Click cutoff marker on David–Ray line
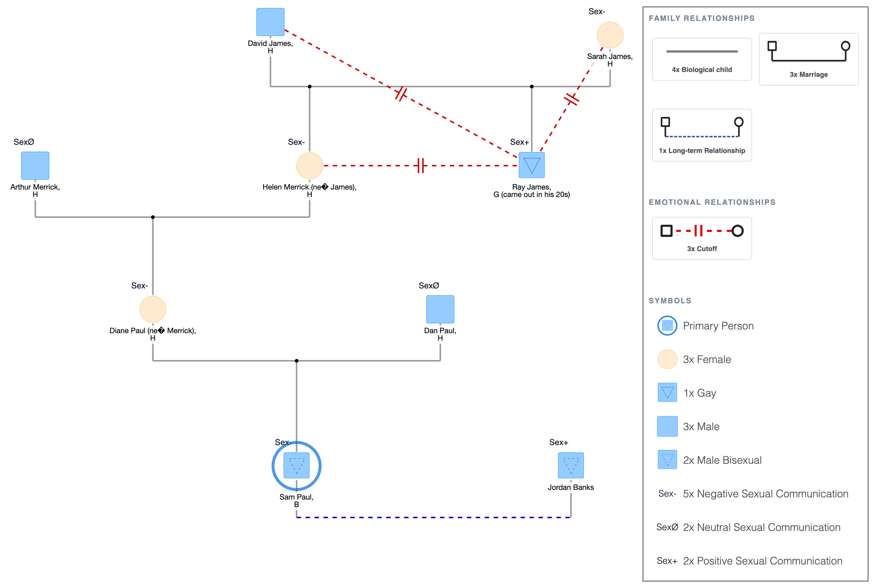This screenshot has width=875, height=588. point(401,93)
